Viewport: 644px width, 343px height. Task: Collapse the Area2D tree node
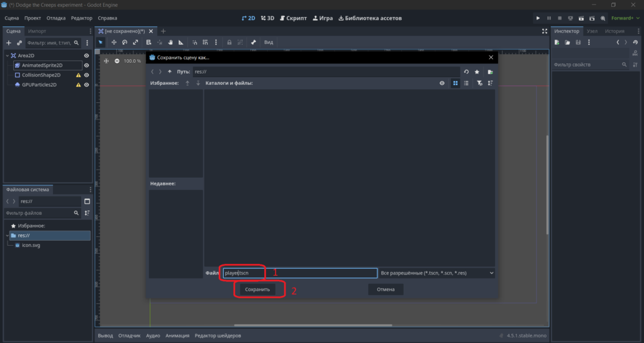tap(8, 55)
